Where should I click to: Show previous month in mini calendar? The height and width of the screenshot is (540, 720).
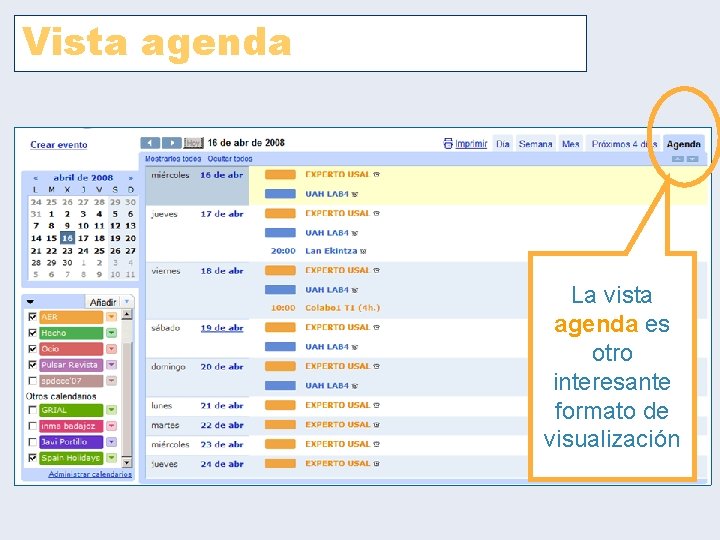click(x=36, y=178)
